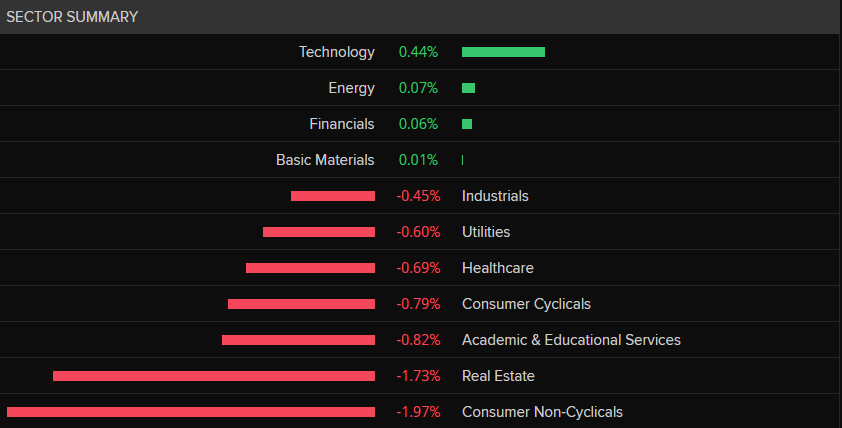Screen dimensions: 842x428
Task: Open the Industrials sector
Action: [495, 196]
